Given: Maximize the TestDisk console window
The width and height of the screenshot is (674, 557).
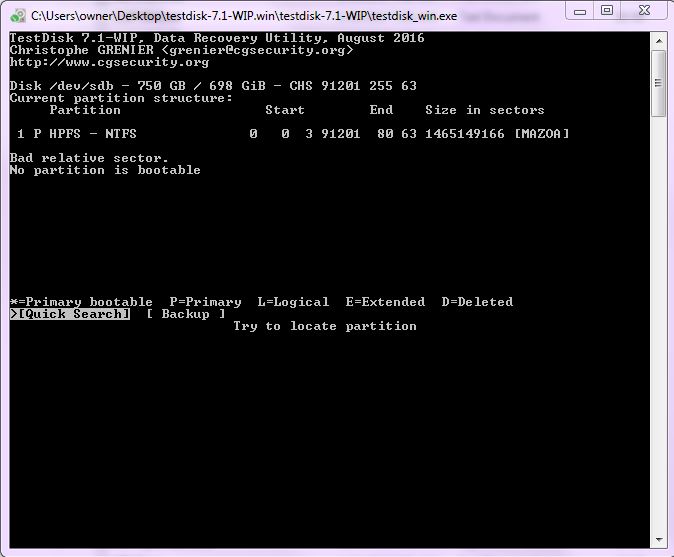Looking at the screenshot, I should pyautogui.click(x=607, y=11).
